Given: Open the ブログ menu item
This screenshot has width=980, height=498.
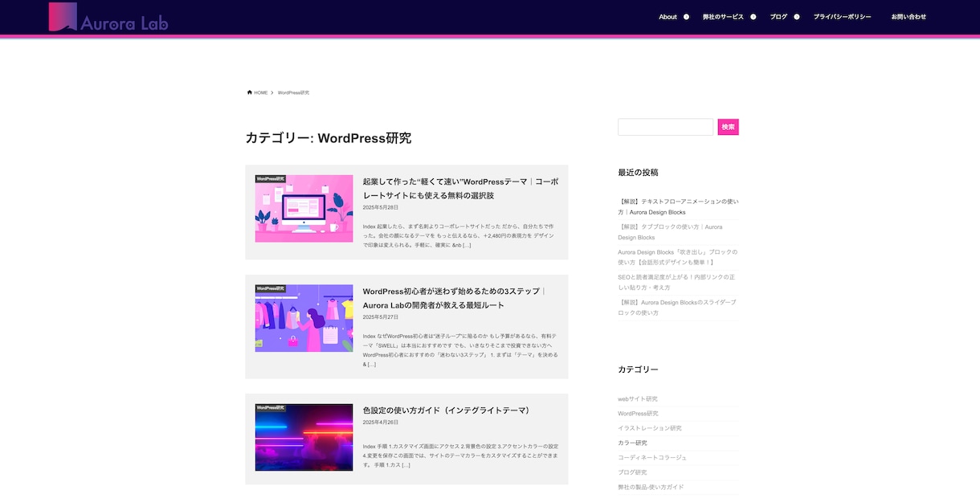Looking at the screenshot, I should tap(778, 17).
